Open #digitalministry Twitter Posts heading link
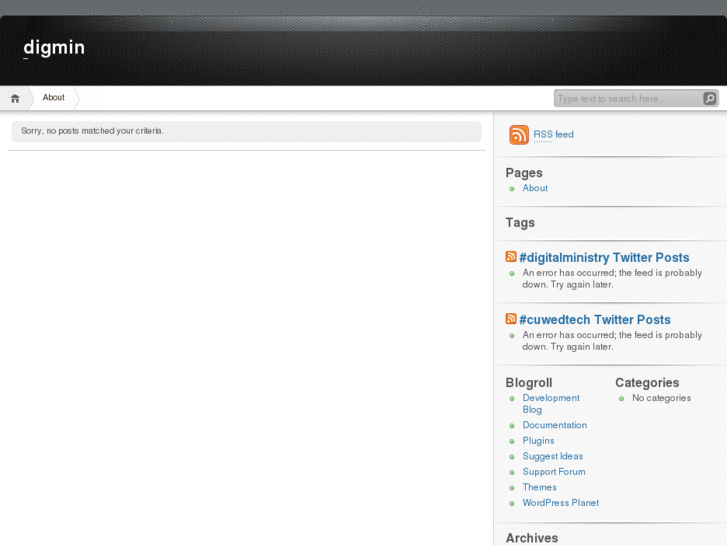This screenshot has height=545, width=727. coord(604,257)
